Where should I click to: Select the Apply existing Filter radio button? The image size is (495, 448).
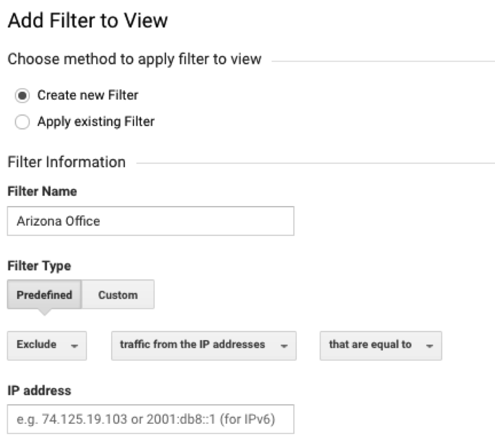point(23,123)
